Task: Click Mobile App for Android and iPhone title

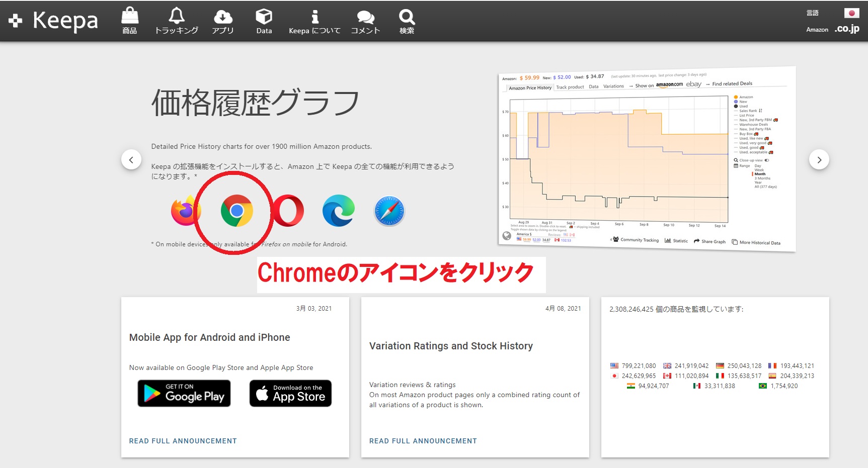Action: 209,337
